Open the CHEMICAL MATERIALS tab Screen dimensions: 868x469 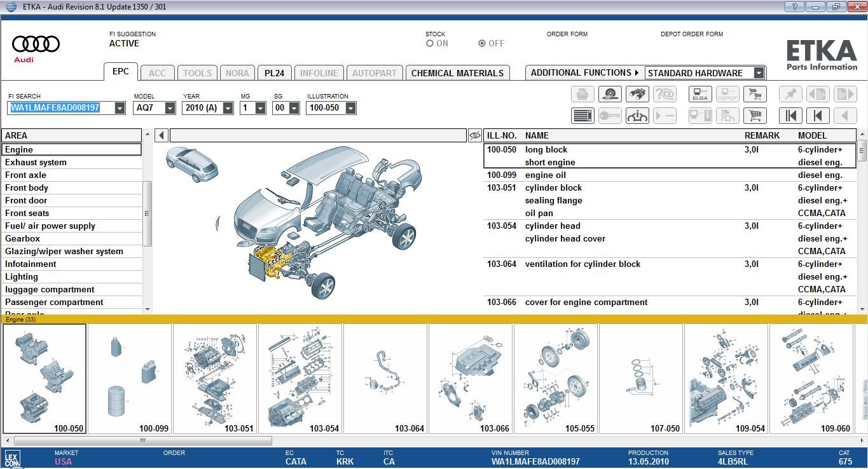457,73
